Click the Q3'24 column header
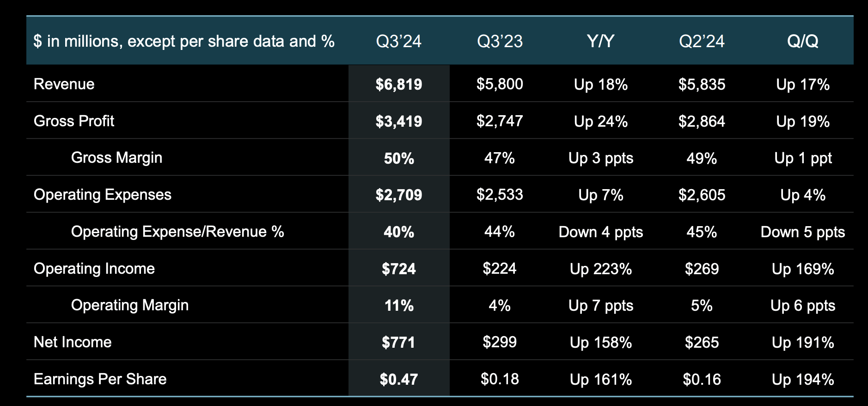Screen dimensions: 868x406 click(398, 41)
